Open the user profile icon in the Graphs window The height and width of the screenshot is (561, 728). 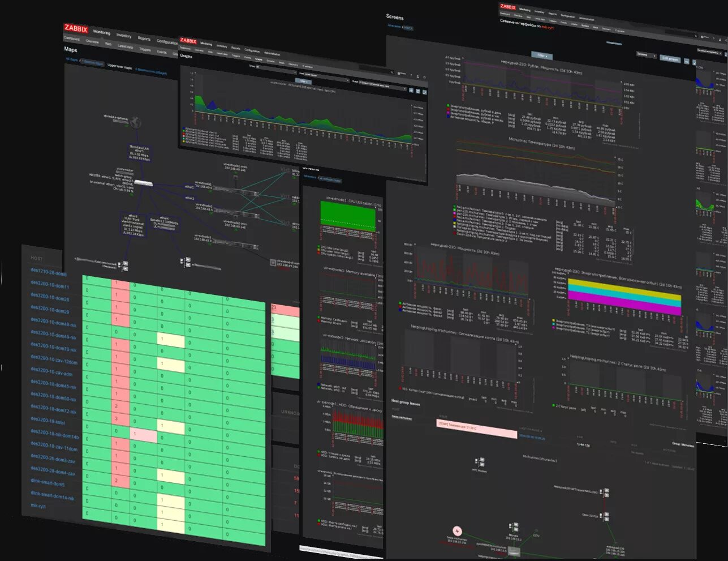pos(418,76)
